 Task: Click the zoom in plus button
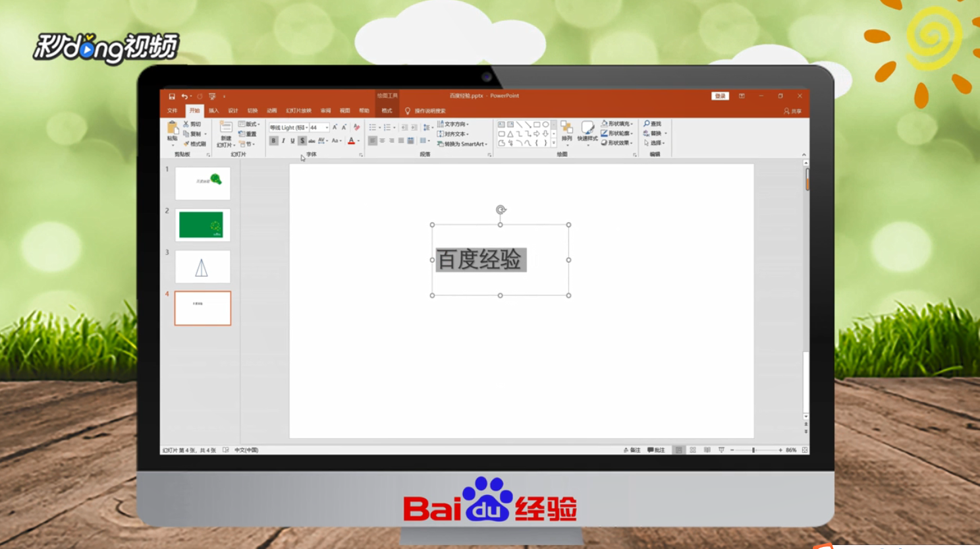point(780,450)
